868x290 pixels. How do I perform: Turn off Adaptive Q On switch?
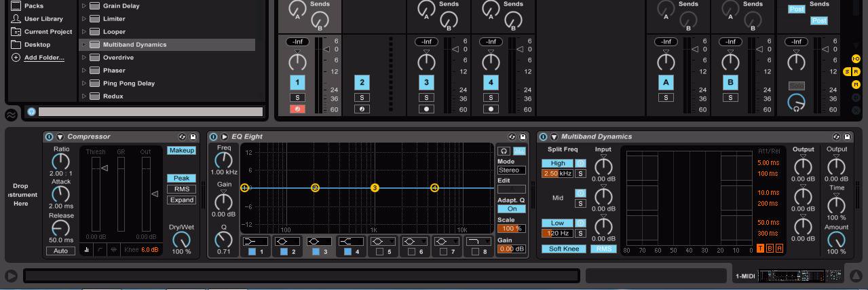click(x=511, y=209)
